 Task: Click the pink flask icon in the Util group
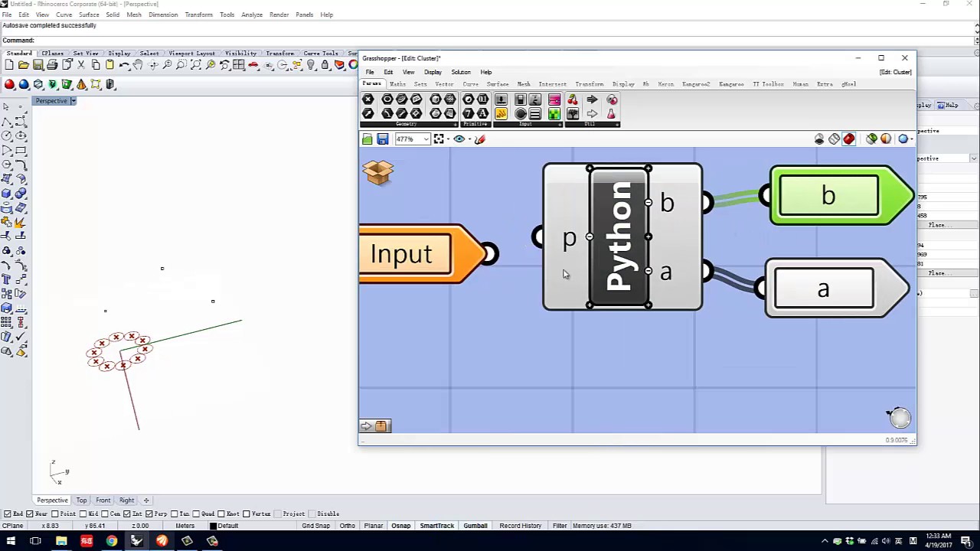pyautogui.click(x=611, y=113)
